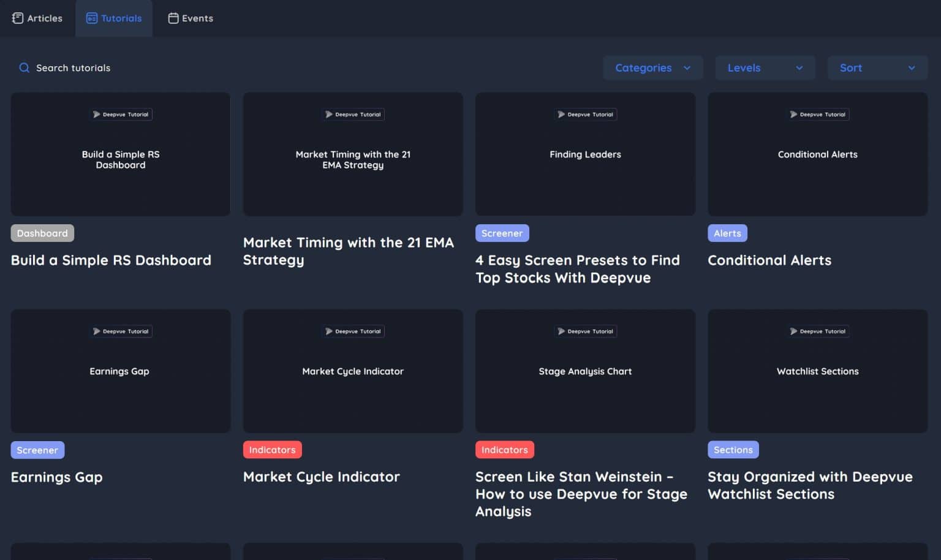This screenshot has width=941, height=560.
Task: Open the Finding Leaders thumbnail
Action: click(x=585, y=154)
